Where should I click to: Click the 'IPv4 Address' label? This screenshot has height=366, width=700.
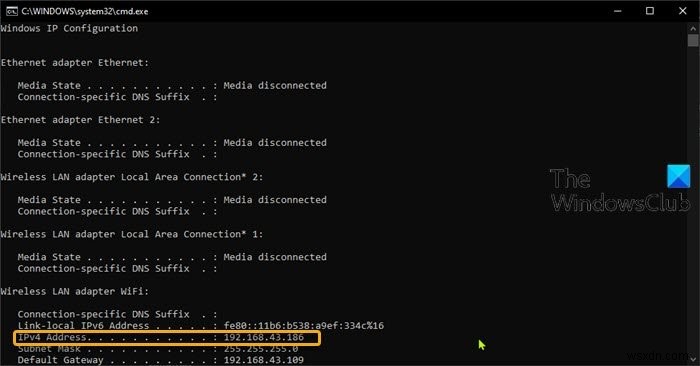[x=52, y=337]
